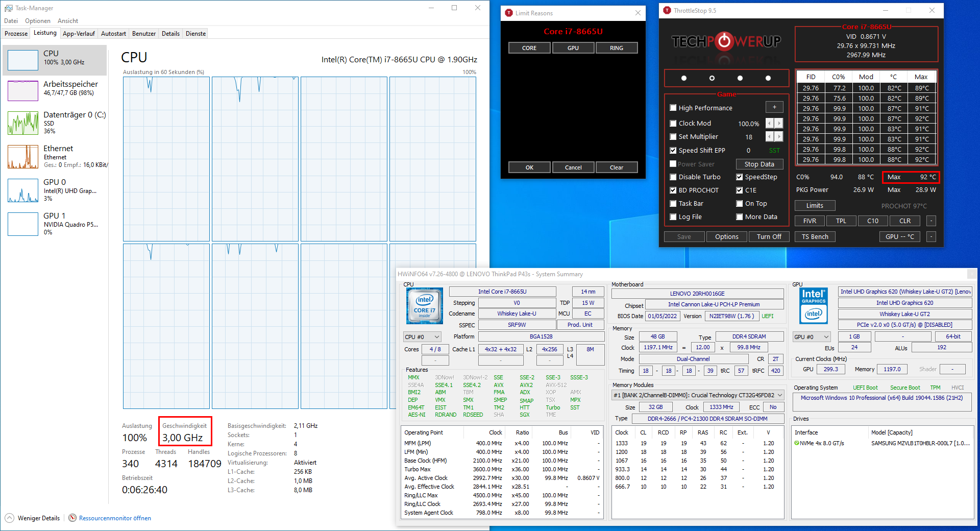Close the Limit Reasons dialog

pos(638,13)
